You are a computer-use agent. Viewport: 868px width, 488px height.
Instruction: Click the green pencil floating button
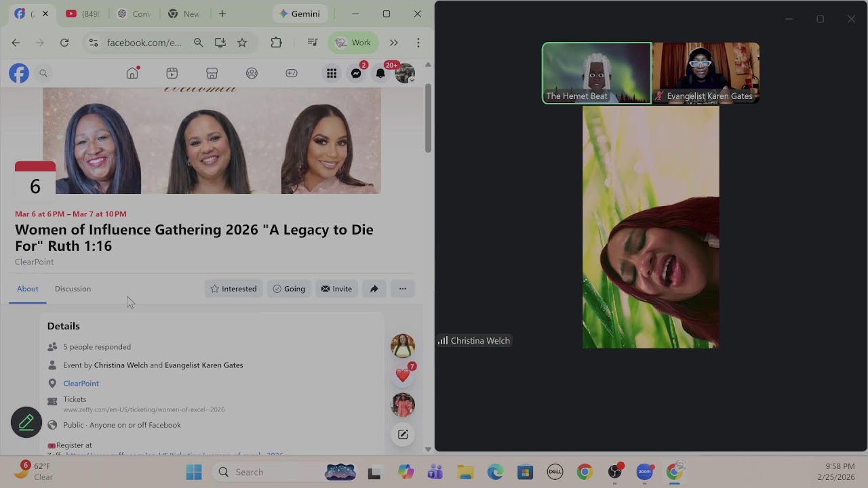[26, 422]
